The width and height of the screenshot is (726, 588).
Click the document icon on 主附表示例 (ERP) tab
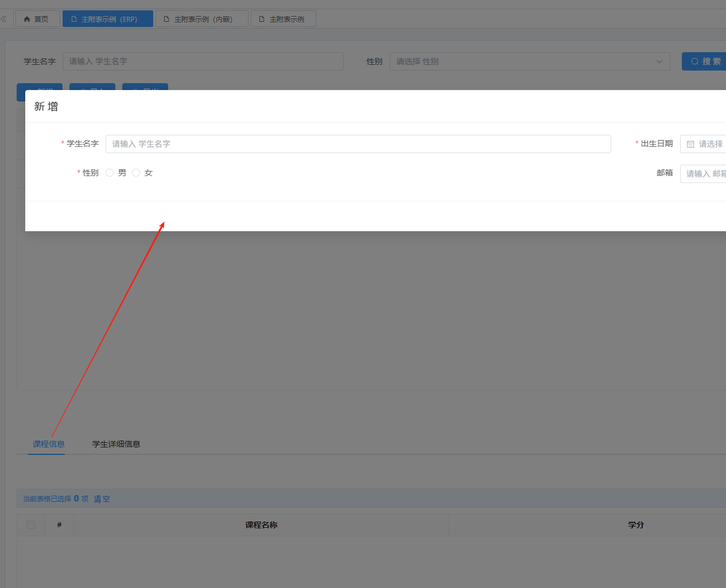click(x=74, y=20)
